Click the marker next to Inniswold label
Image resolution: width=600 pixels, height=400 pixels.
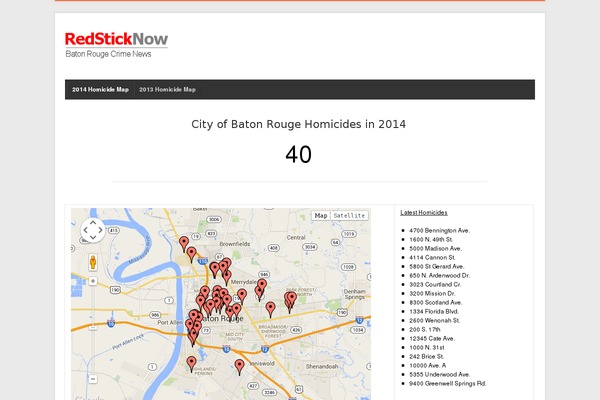(x=240, y=367)
